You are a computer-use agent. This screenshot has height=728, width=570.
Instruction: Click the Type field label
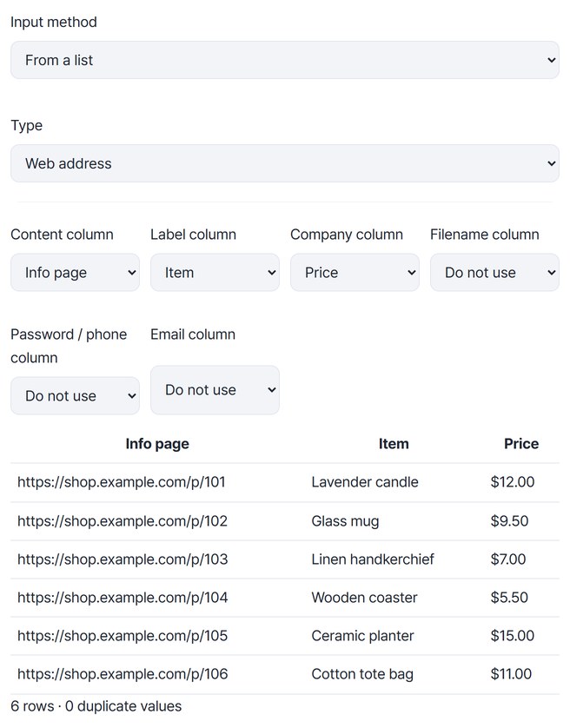(x=26, y=125)
